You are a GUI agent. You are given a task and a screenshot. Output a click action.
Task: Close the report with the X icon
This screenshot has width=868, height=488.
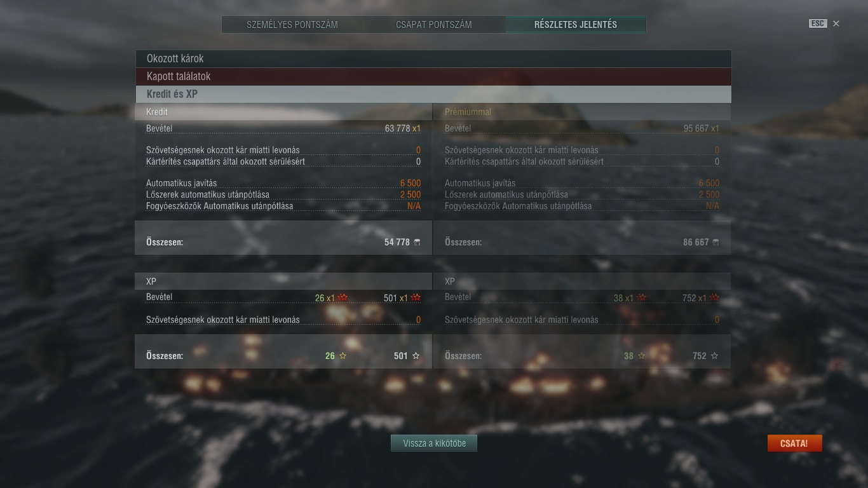point(836,24)
